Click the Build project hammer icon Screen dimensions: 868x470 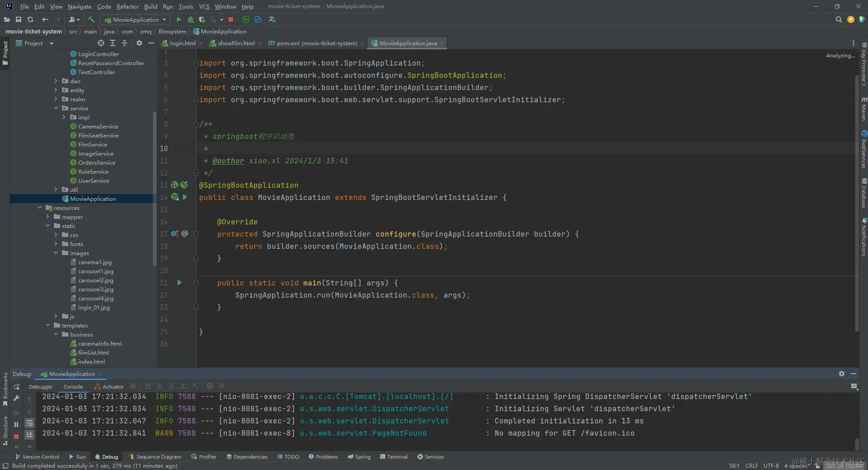pos(91,19)
